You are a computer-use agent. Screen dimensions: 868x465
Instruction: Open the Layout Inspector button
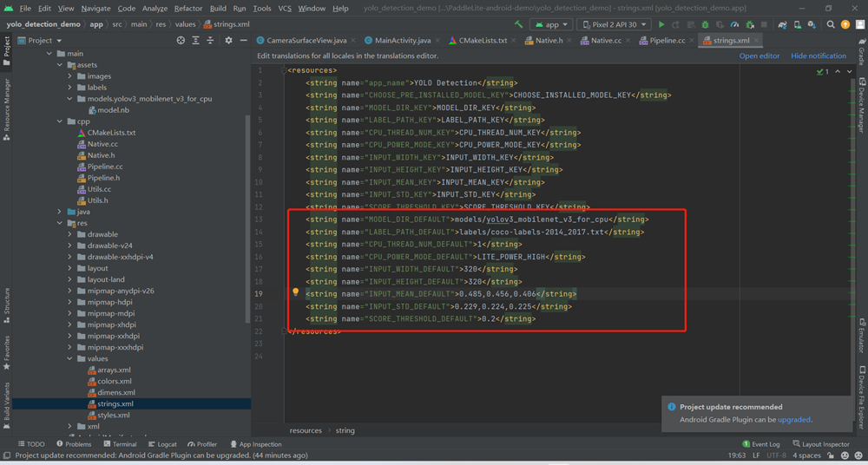pyautogui.click(x=821, y=444)
